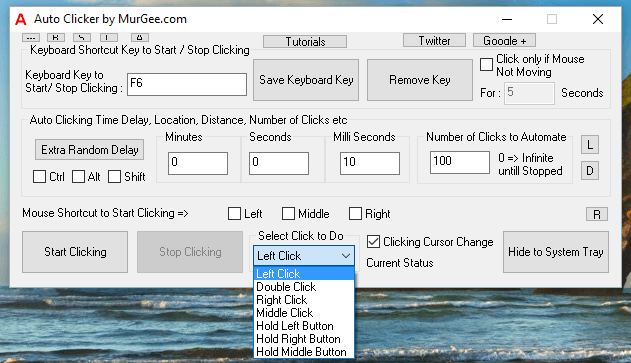Viewport: 631px width, 363px height.
Task: Click the small 'D' button beside clicks count
Action: coord(590,171)
